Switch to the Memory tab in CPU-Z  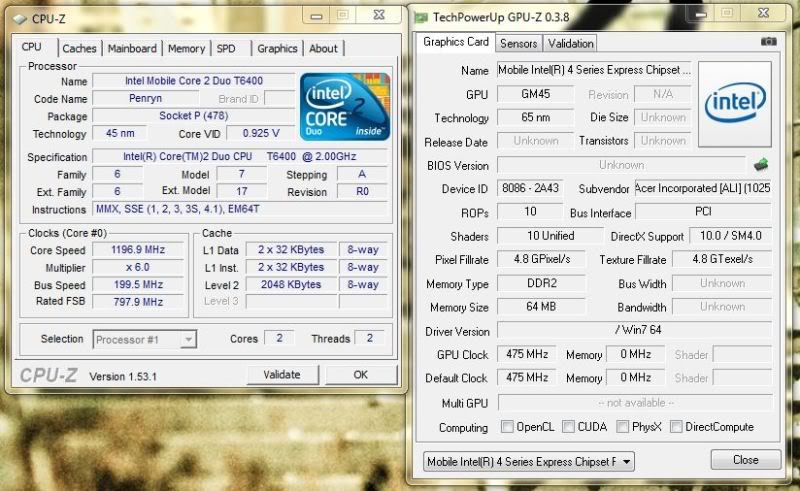click(x=186, y=48)
